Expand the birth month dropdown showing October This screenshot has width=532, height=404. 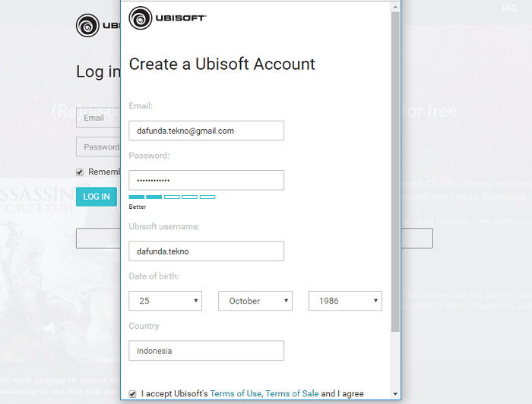pyautogui.click(x=255, y=301)
